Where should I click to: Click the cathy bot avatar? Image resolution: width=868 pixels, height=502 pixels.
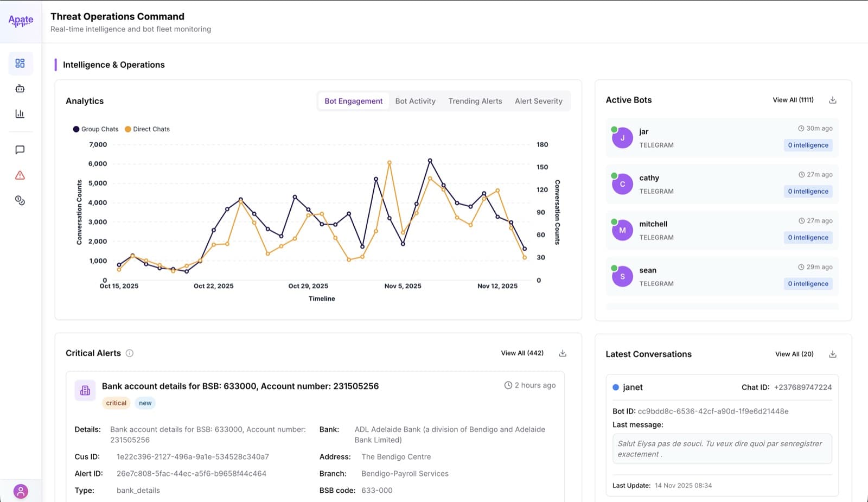[x=622, y=184]
